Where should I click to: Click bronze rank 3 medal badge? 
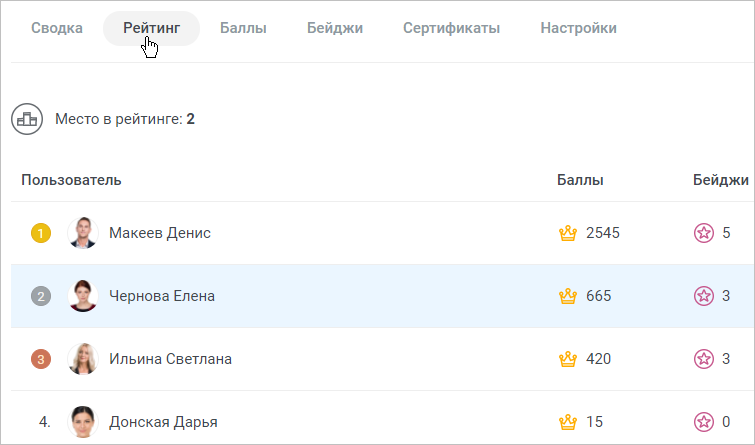[x=41, y=359]
